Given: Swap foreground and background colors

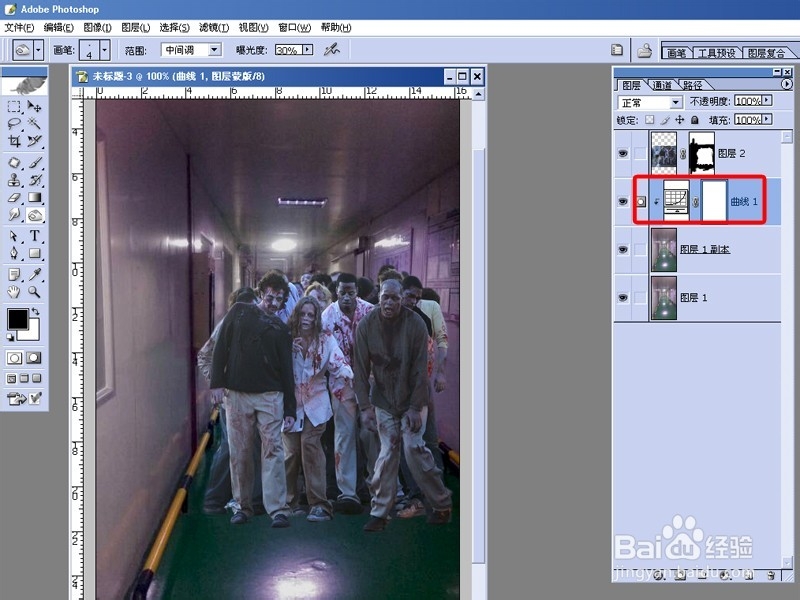Looking at the screenshot, I should click(36, 311).
